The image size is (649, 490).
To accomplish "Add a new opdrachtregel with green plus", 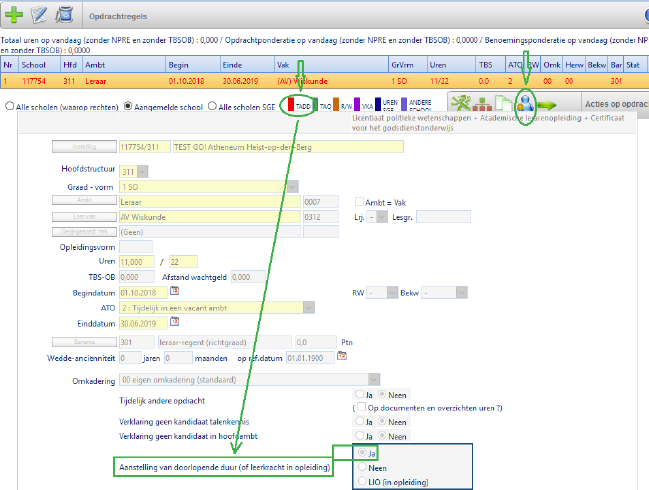I will coord(14,14).
